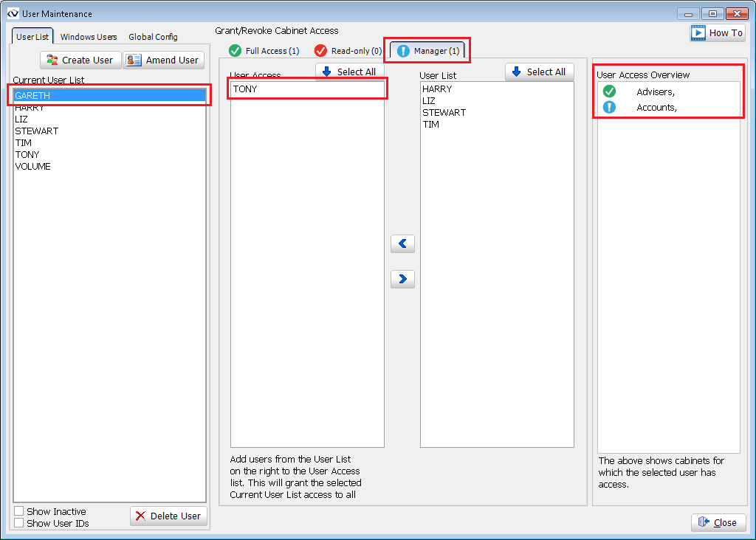Viewport: 756px width, 540px height.
Task: Pick STEWART in the right User List
Action: 497,113
